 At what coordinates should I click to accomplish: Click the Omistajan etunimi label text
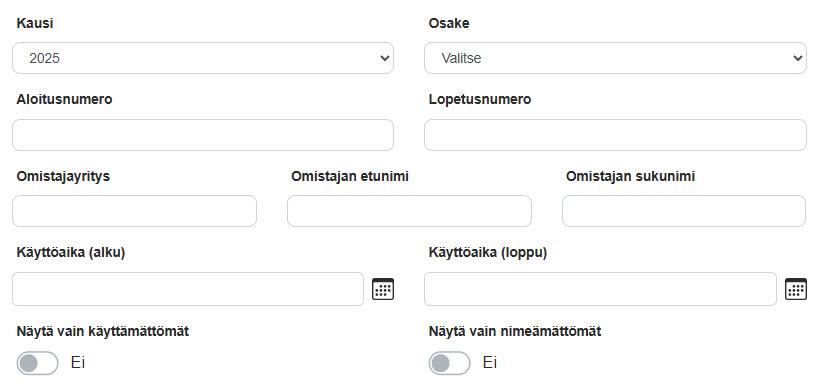(x=350, y=176)
